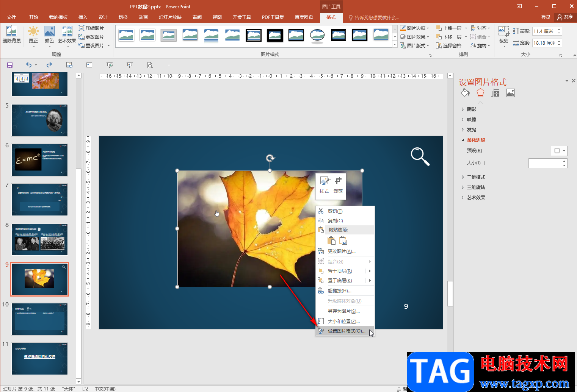This screenshot has height=392, width=577.
Task: Choose 复制 from context menu
Action: (x=345, y=221)
